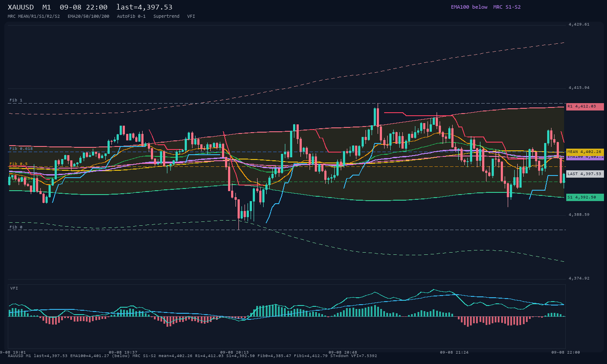The height and width of the screenshot is (364, 607).
Task: Select the M1 timeframe label
Action: (x=46, y=7)
